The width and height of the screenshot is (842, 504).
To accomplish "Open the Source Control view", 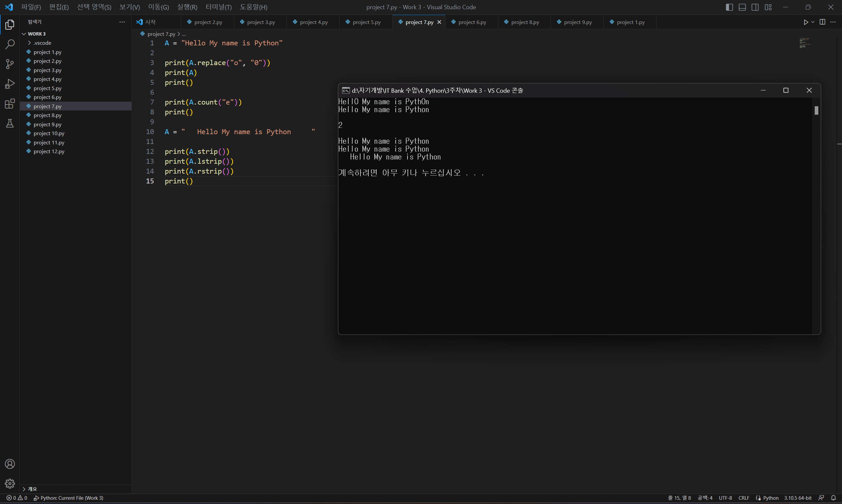I will (10, 64).
